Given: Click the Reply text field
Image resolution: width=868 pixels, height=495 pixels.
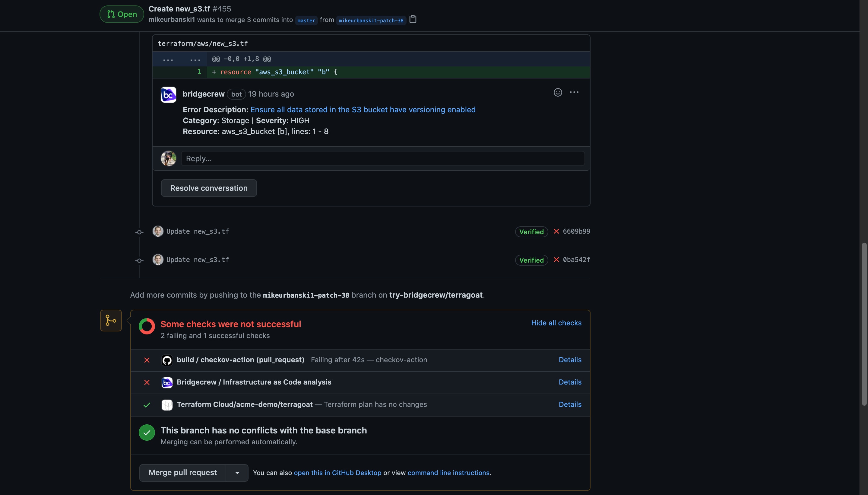Looking at the screenshot, I should coord(382,159).
